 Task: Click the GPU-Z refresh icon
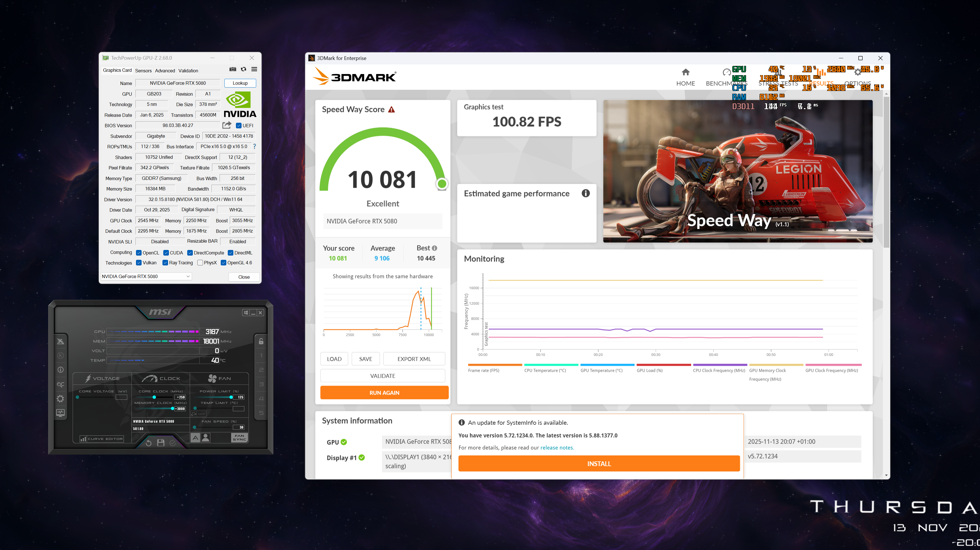coord(244,69)
